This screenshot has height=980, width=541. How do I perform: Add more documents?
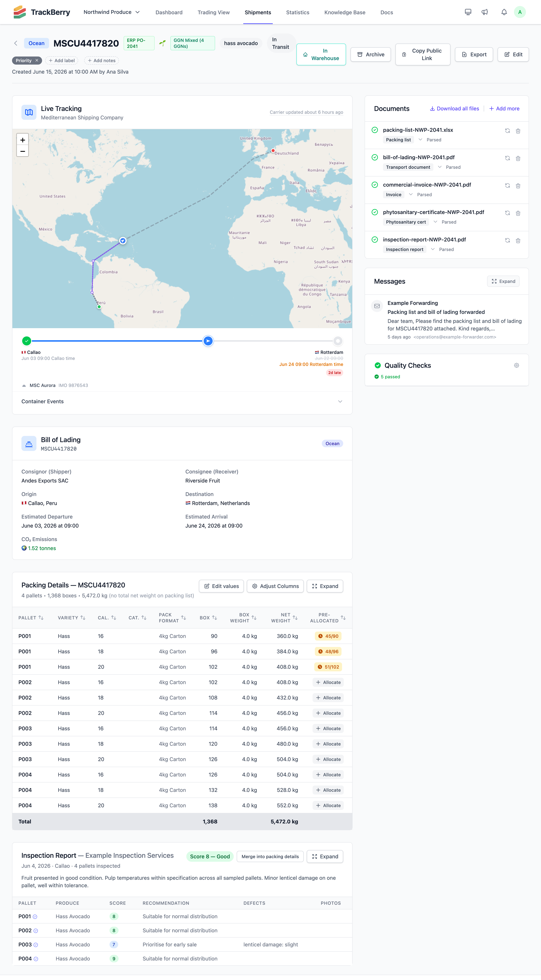pyautogui.click(x=504, y=109)
